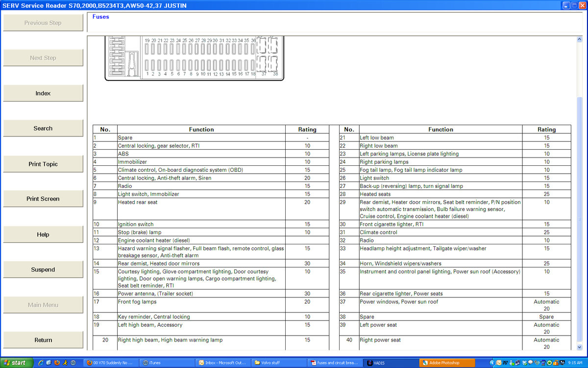Click the Print Screen button
This screenshot has width=588, height=368.
point(43,199)
